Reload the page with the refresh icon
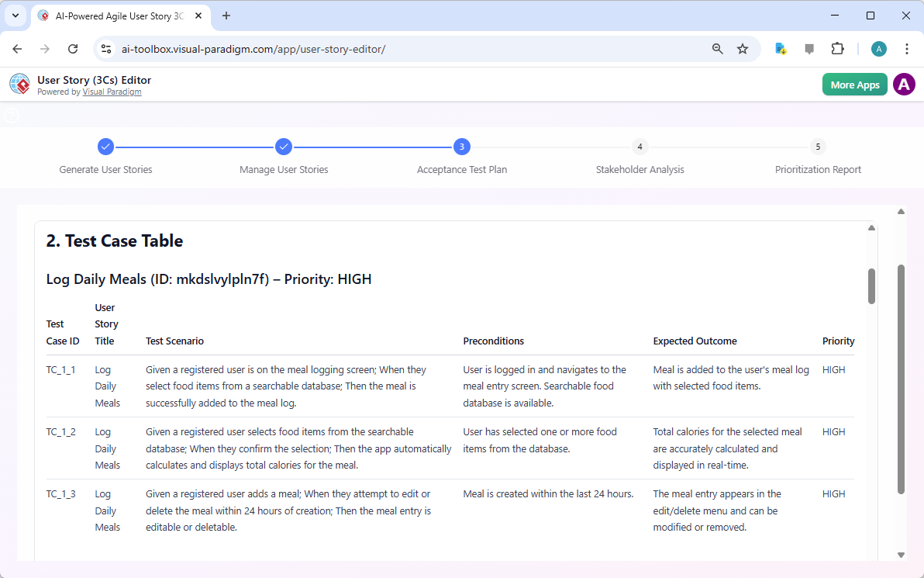 point(73,48)
